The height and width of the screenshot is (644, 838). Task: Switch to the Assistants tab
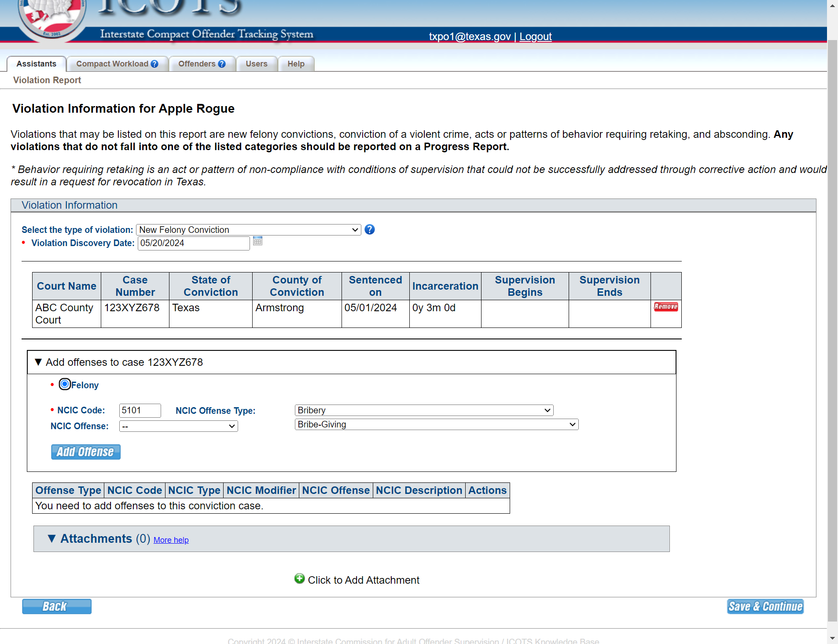pos(37,64)
